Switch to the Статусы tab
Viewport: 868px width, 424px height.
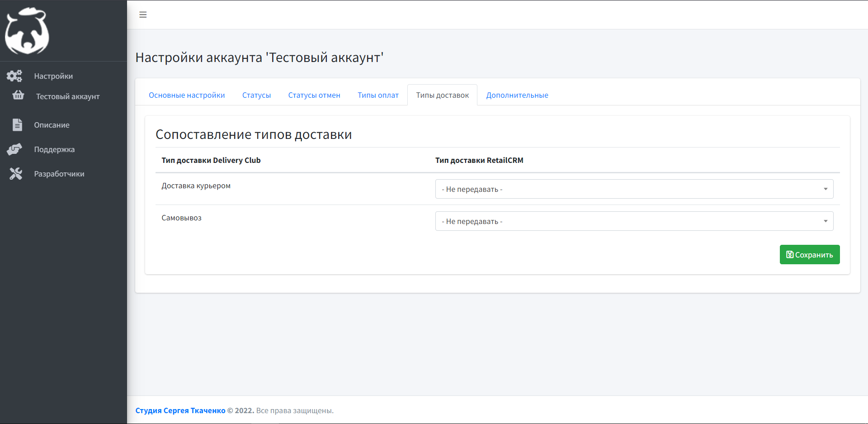(x=256, y=95)
